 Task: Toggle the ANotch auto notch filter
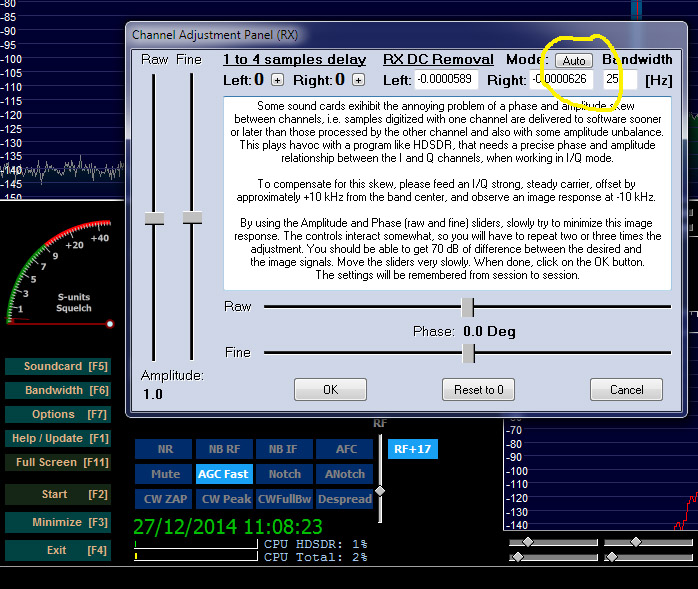(345, 474)
